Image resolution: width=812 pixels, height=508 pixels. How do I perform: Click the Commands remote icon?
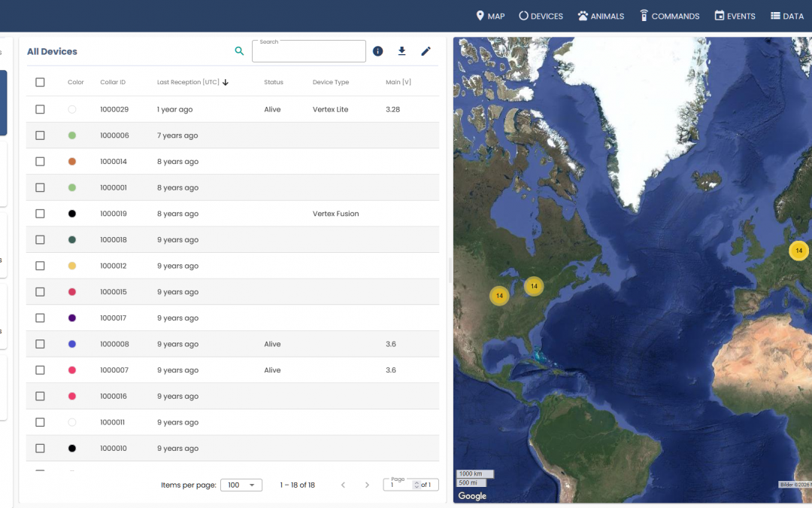tap(644, 16)
